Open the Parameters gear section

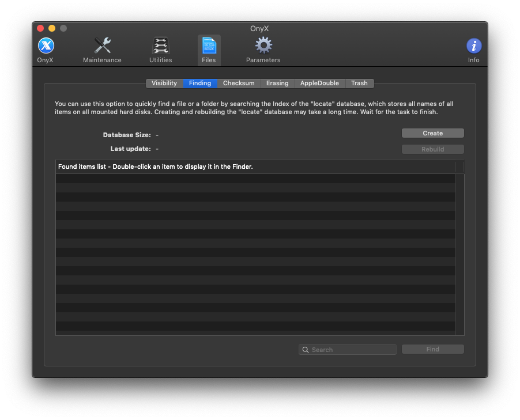[263, 50]
